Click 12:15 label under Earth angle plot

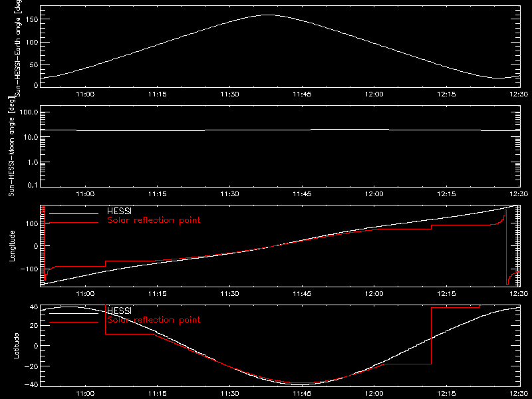(x=446, y=94)
